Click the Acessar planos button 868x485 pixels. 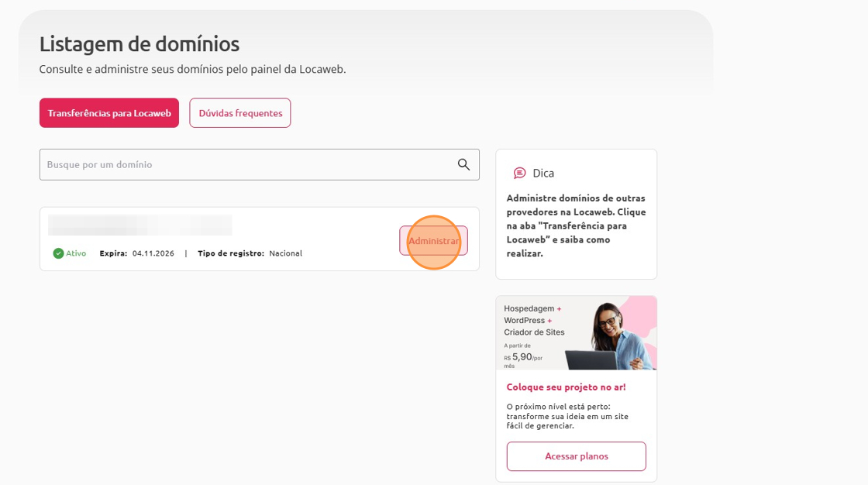(x=577, y=456)
